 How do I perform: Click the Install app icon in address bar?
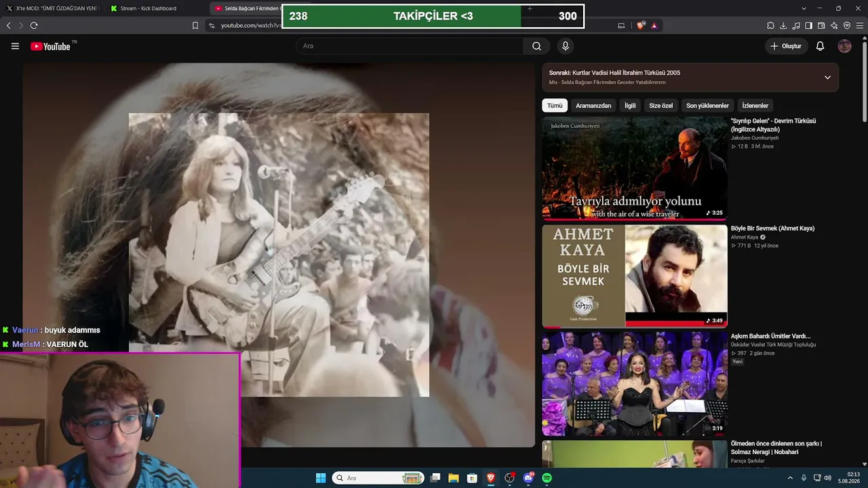[x=621, y=26]
